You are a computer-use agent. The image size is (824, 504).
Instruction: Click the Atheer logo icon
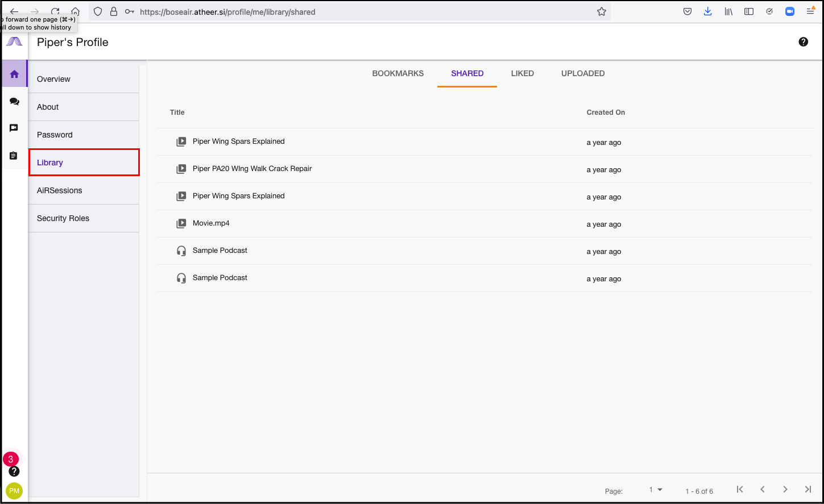[14, 41]
